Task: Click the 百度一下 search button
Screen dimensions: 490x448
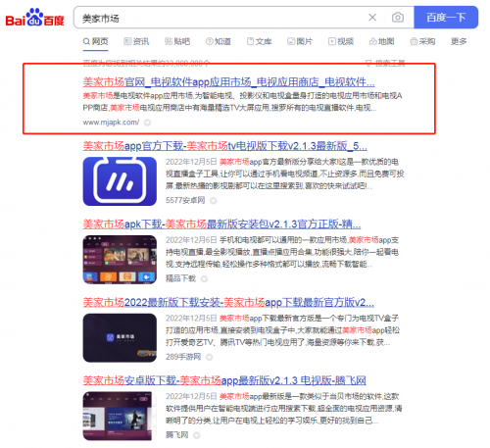Action: tap(446, 18)
